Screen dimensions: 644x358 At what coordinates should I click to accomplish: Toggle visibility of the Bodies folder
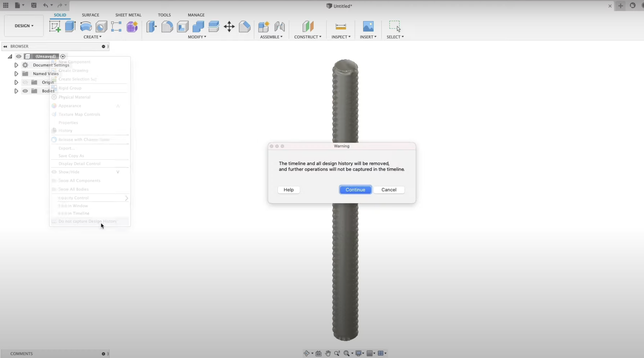(x=25, y=91)
